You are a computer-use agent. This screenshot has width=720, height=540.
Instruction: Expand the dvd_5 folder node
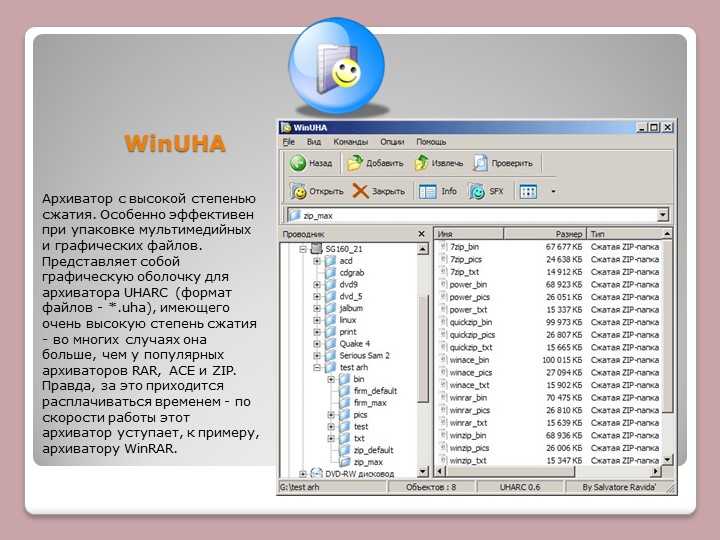(x=317, y=297)
